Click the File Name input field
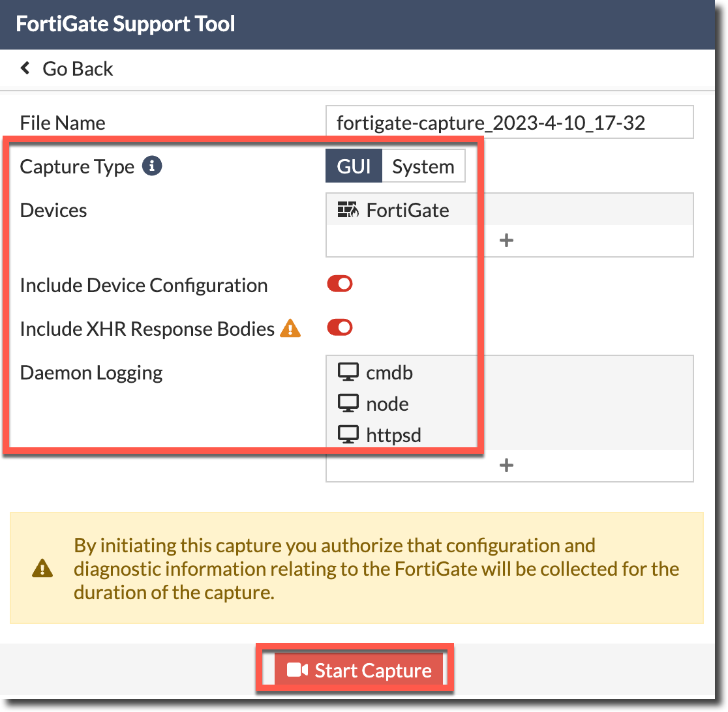 point(509,123)
